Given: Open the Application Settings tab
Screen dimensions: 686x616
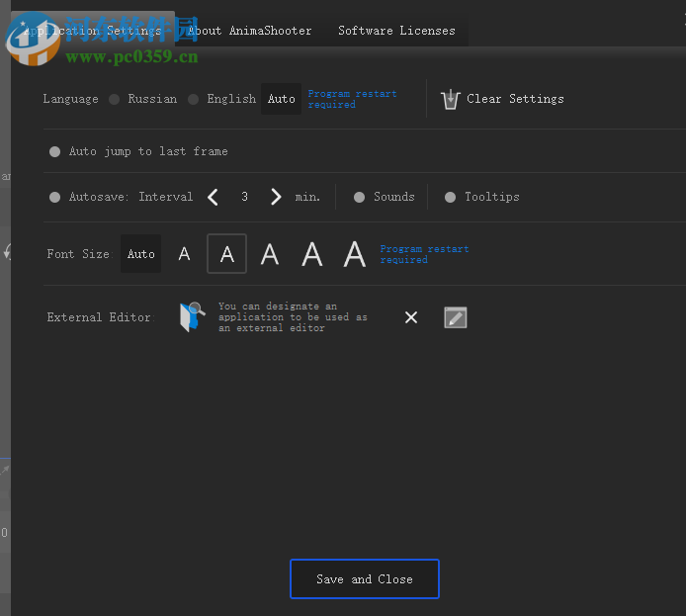Looking at the screenshot, I should pyautogui.click(x=93, y=31).
